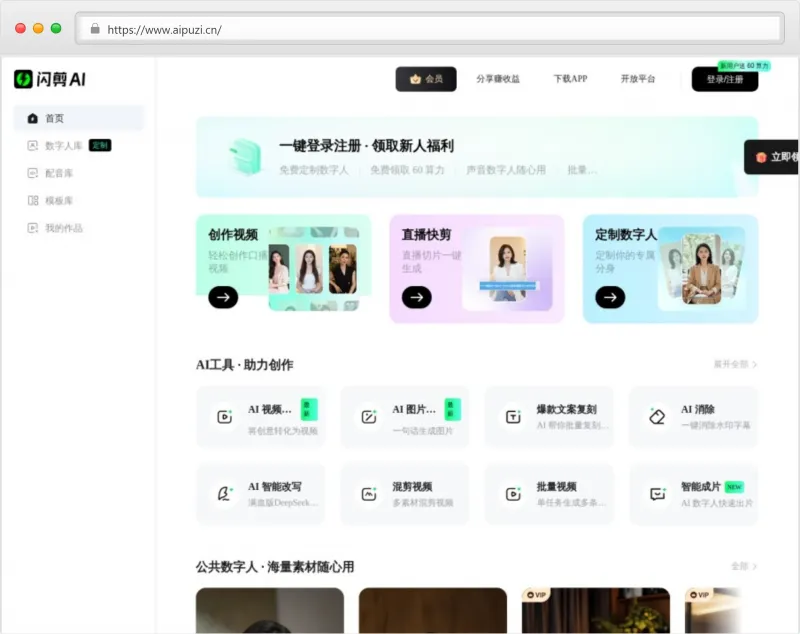Select the 首页 home icon in sidebar
The height and width of the screenshot is (634, 800).
click(32, 118)
